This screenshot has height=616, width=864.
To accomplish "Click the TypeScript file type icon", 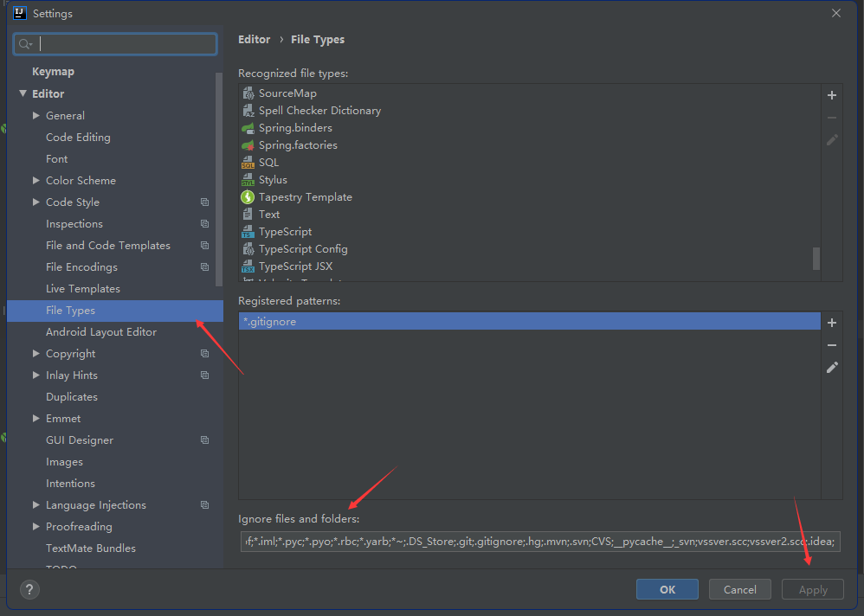I will point(248,232).
